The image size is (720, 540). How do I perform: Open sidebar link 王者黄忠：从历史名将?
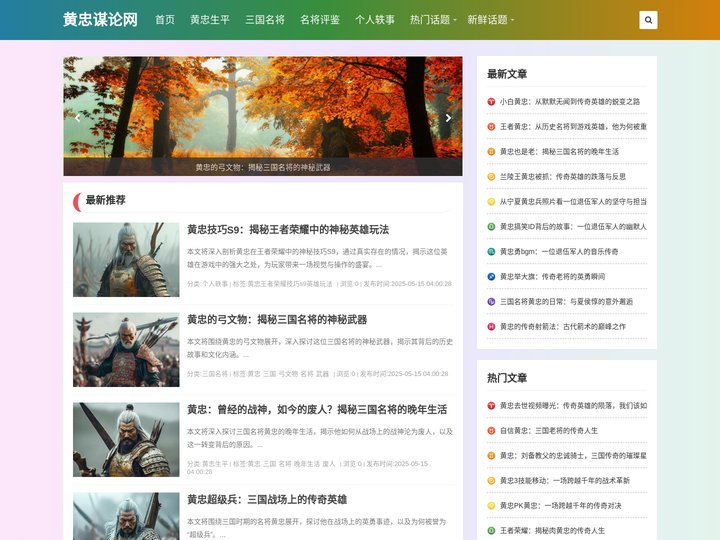[x=573, y=127]
